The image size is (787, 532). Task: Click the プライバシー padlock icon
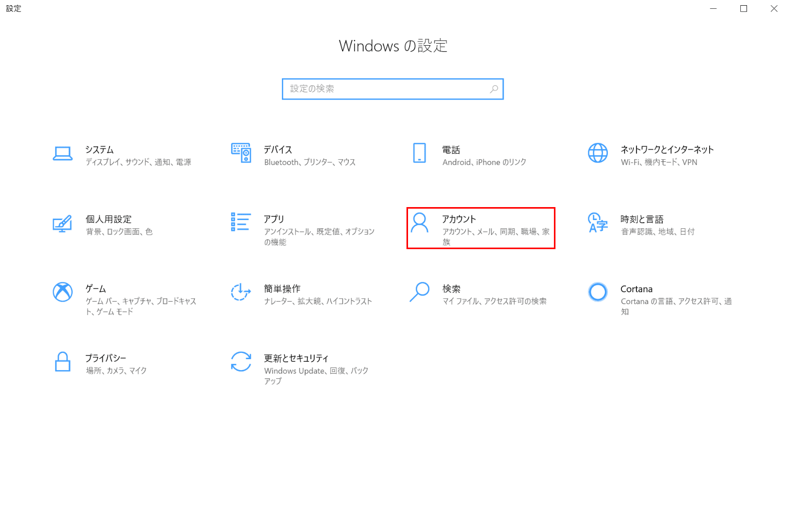(62, 362)
